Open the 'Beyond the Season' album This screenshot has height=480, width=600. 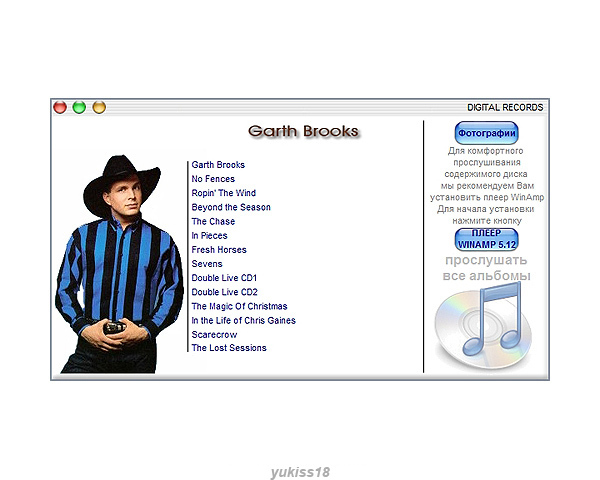coord(231,207)
